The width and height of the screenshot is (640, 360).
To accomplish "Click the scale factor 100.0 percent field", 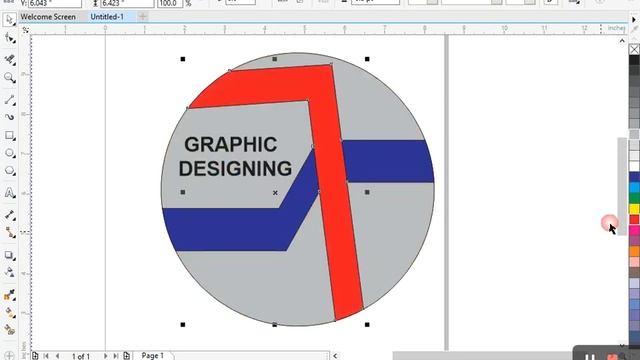I will 170,3.
